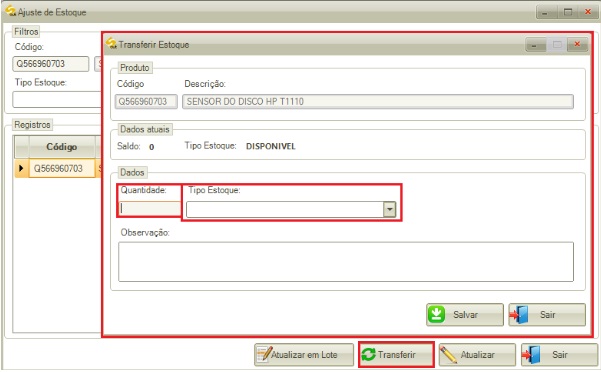
Task: Click the Código filter field in Ajuste de Estoque
Action: point(51,64)
